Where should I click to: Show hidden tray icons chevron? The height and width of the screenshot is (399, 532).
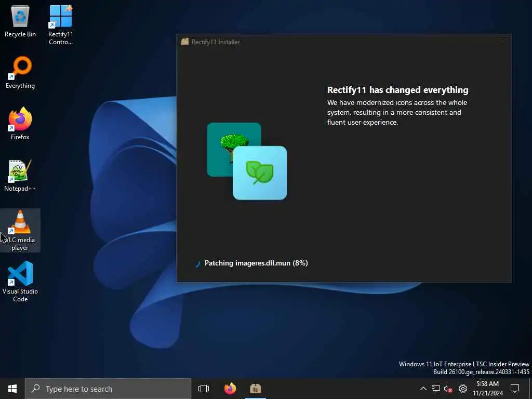(x=423, y=389)
